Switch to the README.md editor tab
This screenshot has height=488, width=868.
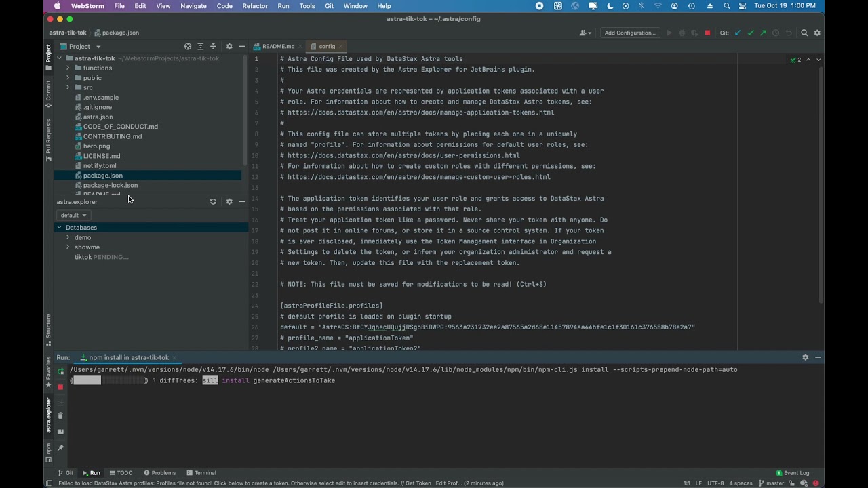[278, 47]
